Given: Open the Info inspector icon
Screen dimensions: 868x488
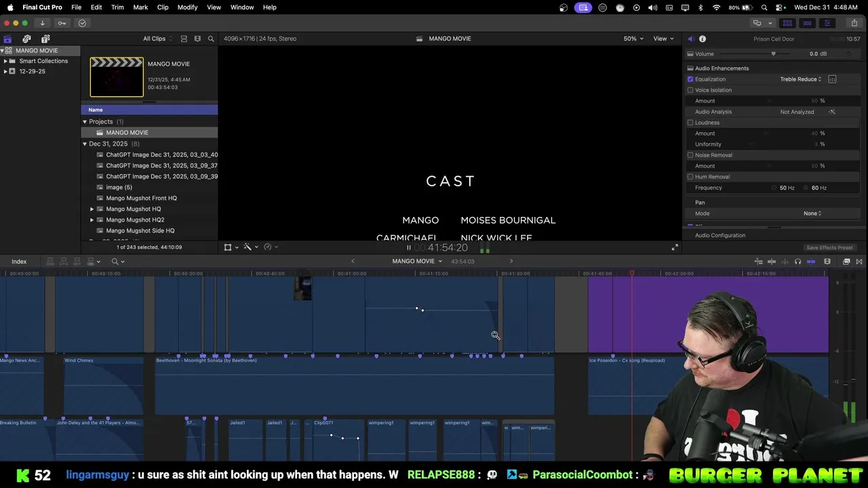Looking at the screenshot, I should tap(703, 39).
